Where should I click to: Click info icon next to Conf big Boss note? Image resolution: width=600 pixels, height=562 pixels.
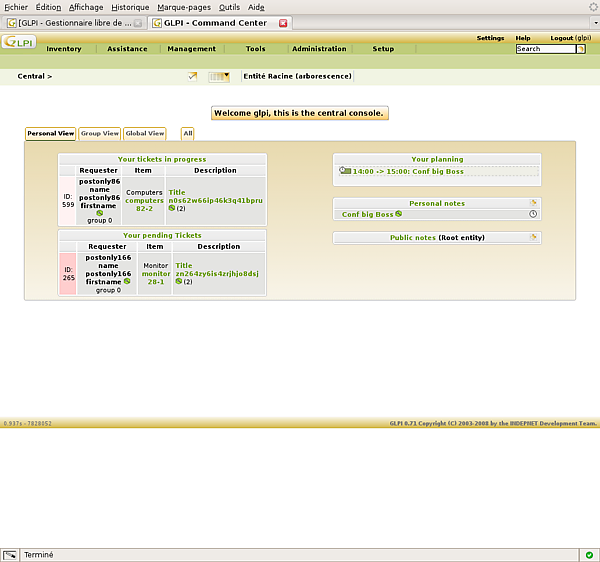[x=398, y=214]
